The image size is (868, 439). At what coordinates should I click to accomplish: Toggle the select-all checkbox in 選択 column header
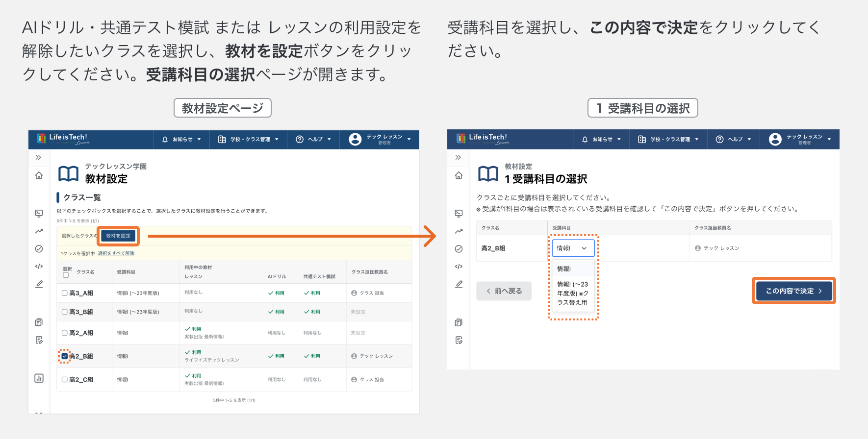click(x=66, y=275)
